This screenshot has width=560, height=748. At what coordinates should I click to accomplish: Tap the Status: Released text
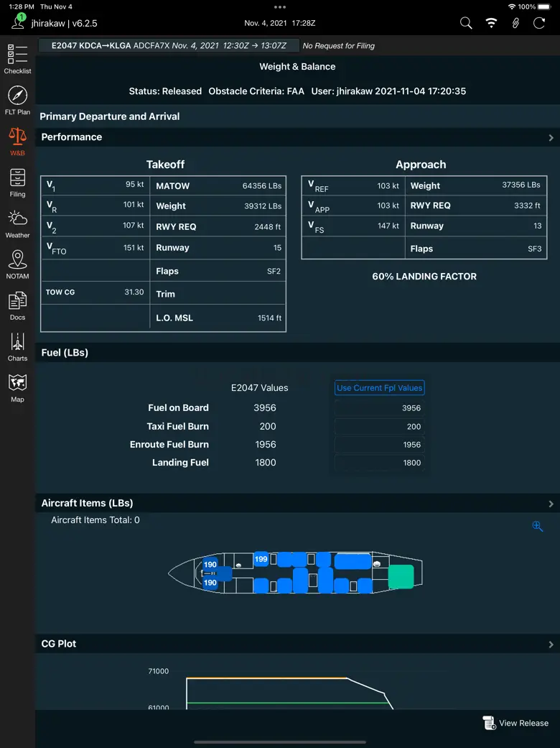coord(165,91)
